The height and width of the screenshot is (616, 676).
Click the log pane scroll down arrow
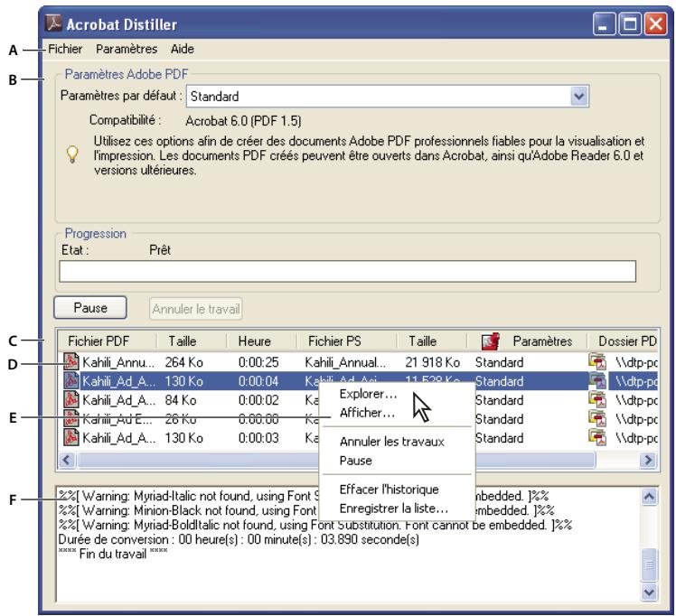point(649,592)
